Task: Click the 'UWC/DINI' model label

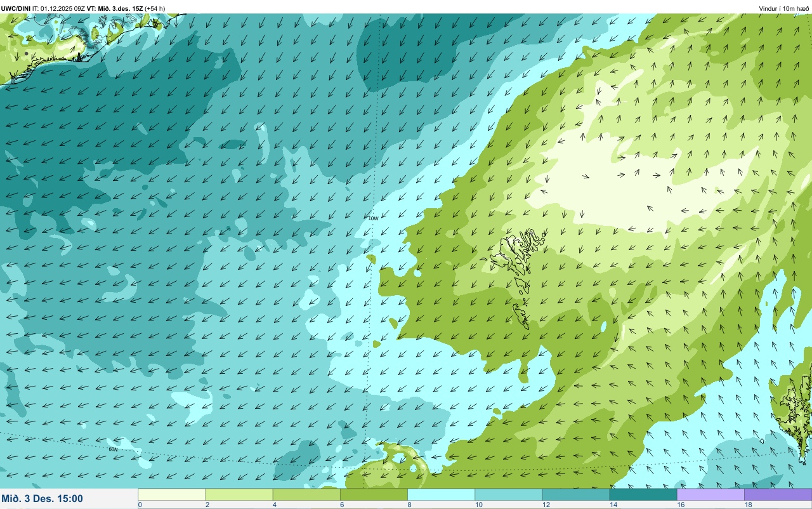Action: point(16,8)
